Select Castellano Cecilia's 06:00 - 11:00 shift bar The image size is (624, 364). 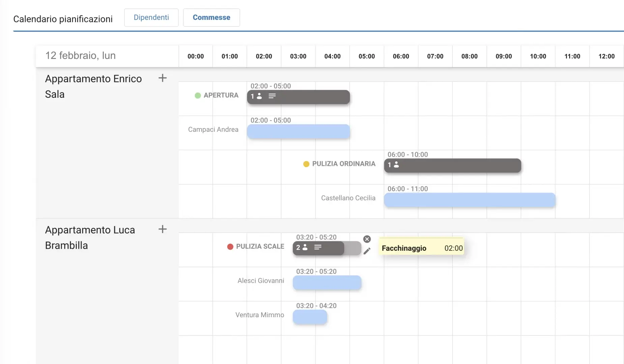click(x=470, y=200)
